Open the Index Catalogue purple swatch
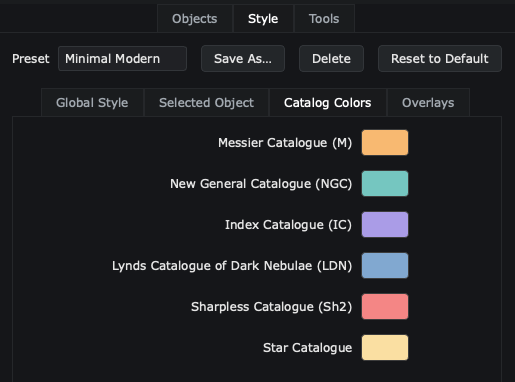This screenshot has height=382, width=515. tap(385, 225)
